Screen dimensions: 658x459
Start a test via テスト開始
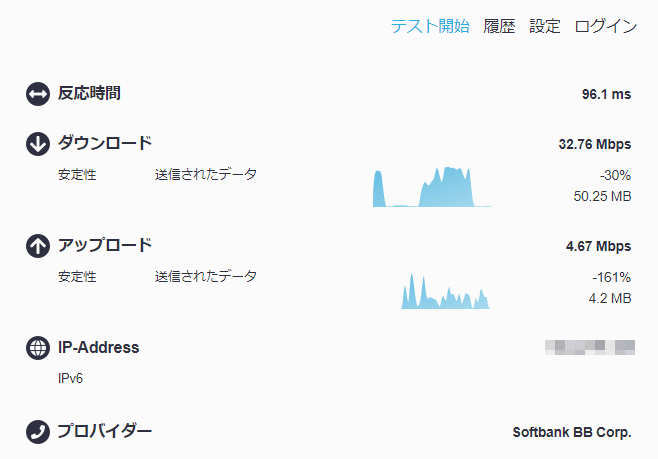click(430, 26)
